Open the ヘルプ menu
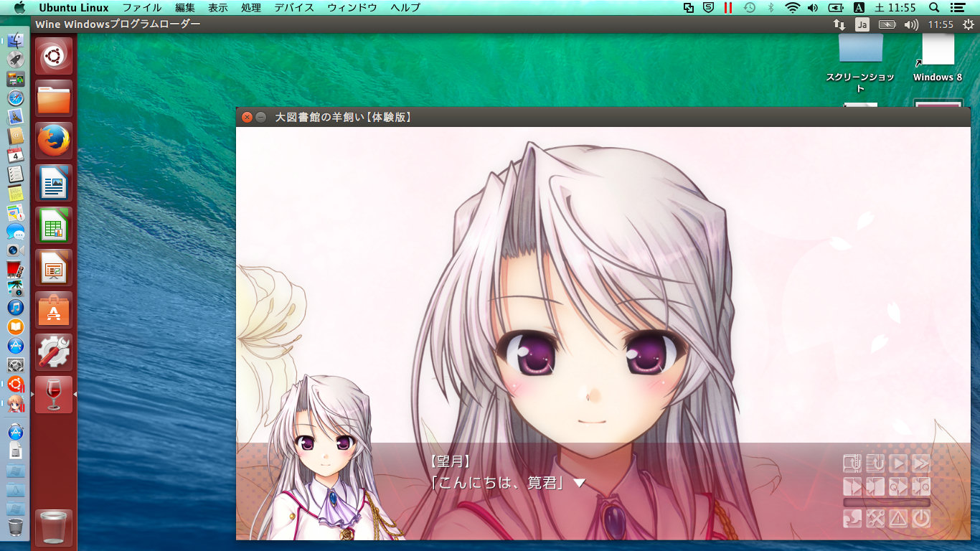980x551 pixels. click(x=405, y=7)
